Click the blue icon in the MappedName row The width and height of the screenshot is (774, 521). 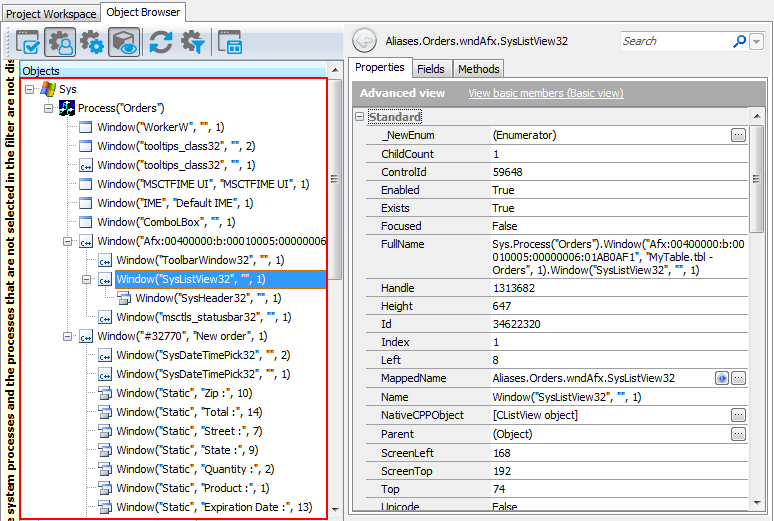(721, 379)
